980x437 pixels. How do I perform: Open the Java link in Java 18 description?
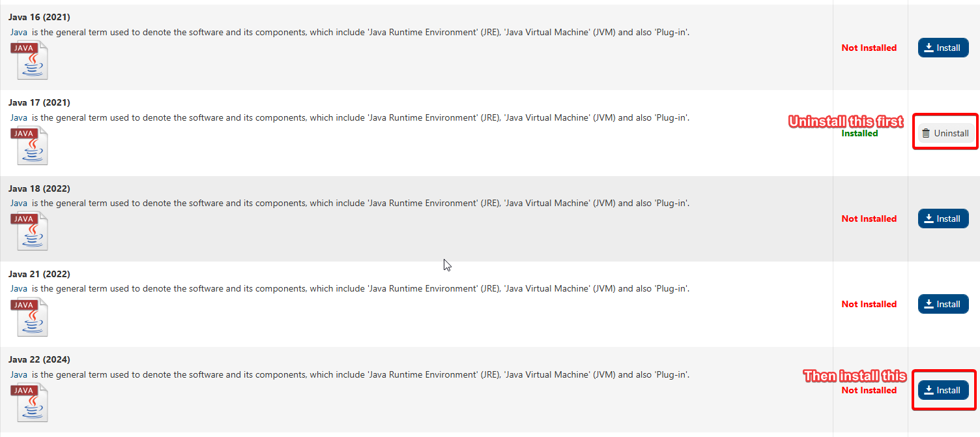(x=19, y=203)
